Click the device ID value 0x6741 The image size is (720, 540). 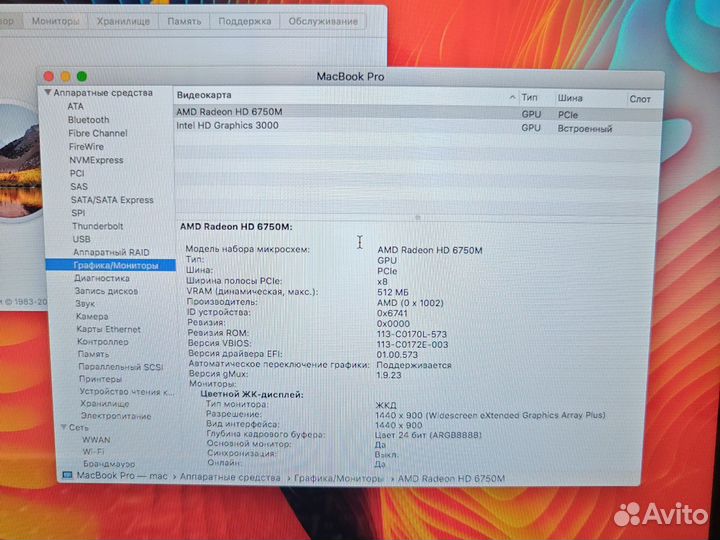pyautogui.click(x=392, y=313)
